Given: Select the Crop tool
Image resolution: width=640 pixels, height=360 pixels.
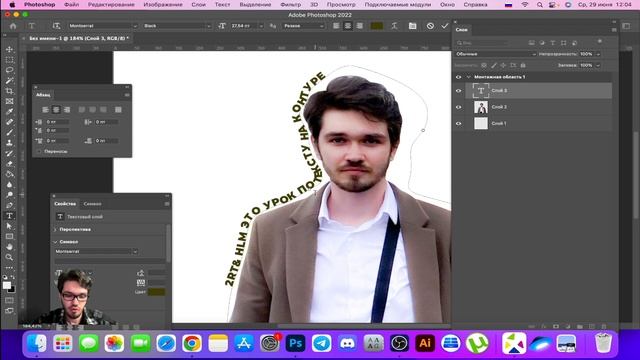Looking at the screenshot, I should tap(9, 91).
